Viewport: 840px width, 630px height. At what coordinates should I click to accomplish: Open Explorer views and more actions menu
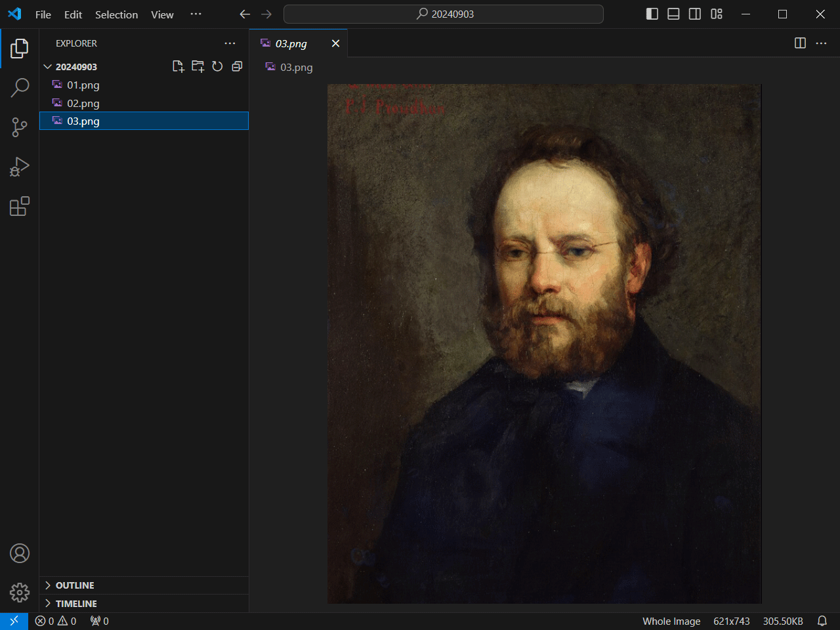pyautogui.click(x=230, y=43)
